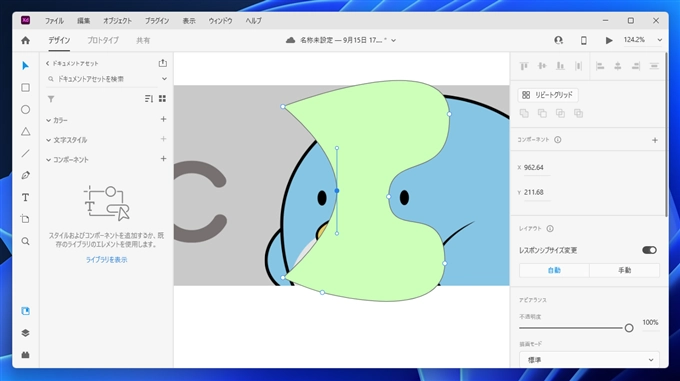680x381 pixels.
Task: Align horizontal centers icon
Action: tap(618, 66)
